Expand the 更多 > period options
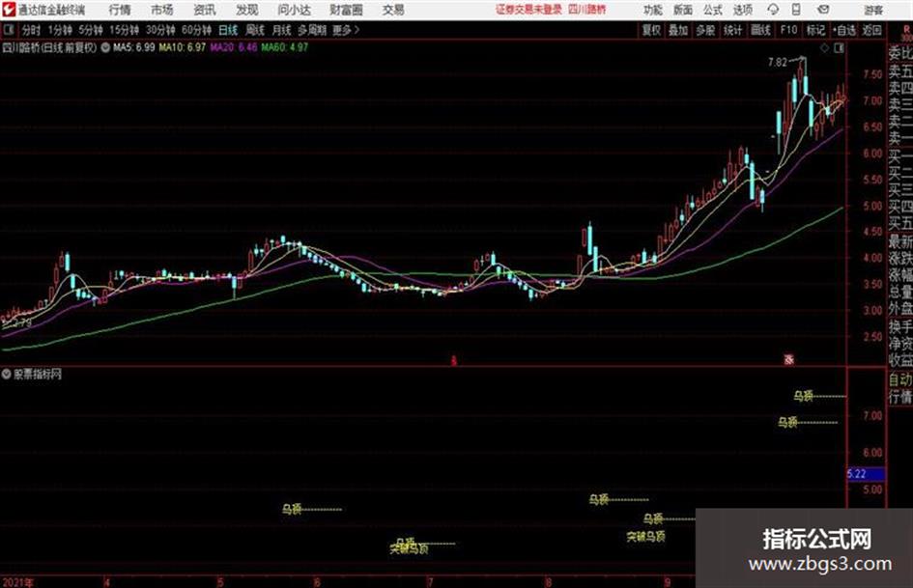The width and height of the screenshot is (913, 588). pos(346,30)
